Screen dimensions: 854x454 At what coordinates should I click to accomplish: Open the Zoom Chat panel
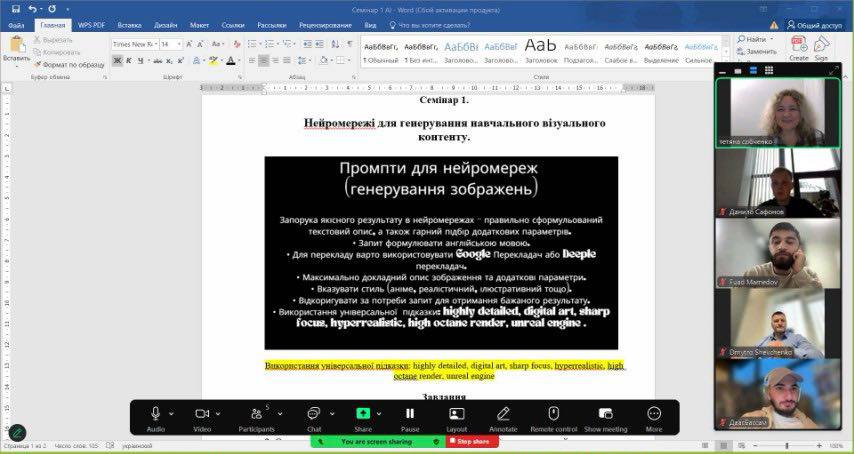313,413
